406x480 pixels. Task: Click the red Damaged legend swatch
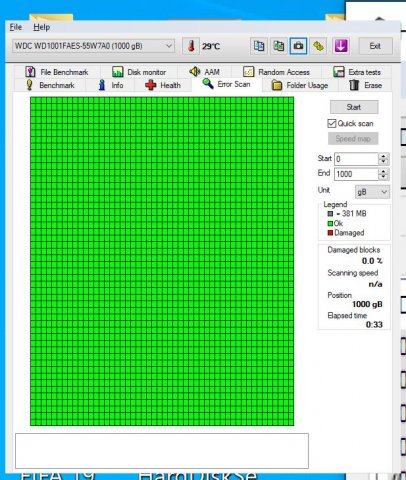pos(330,233)
